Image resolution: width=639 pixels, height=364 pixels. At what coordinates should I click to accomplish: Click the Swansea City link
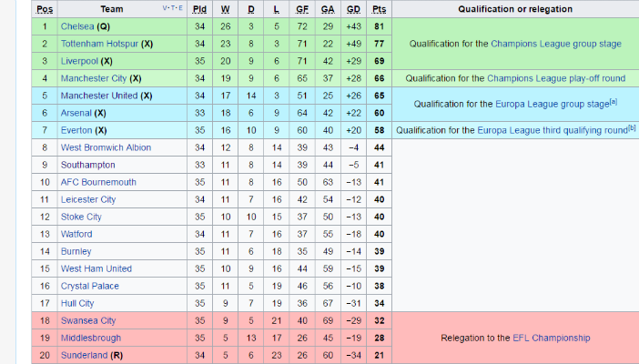(x=88, y=321)
